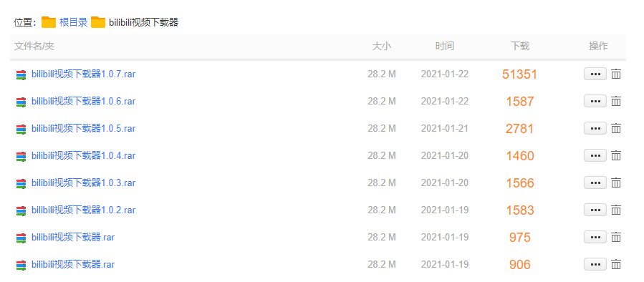Click trash icon for bilibili视频下载器1.0.2.rar

coord(615,210)
